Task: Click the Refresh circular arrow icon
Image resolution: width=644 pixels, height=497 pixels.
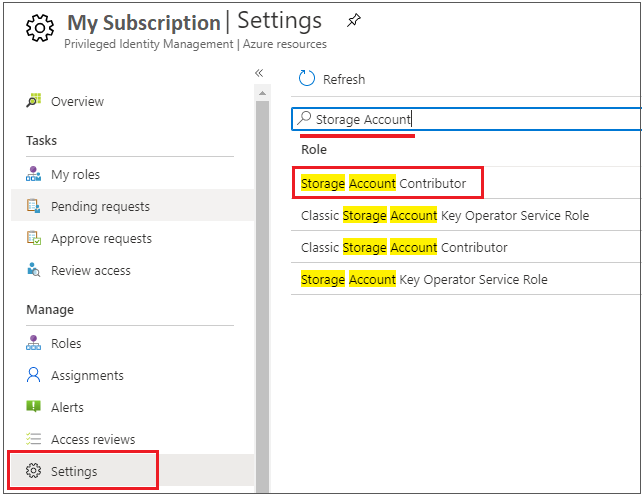Action: (x=307, y=78)
